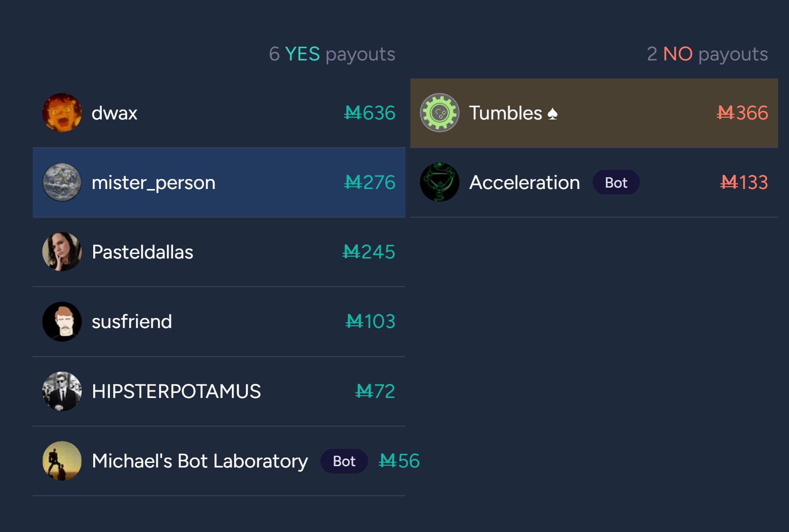Viewport: 789px width, 532px height.
Task: Open Acceleration's dark green avatar
Action: pyautogui.click(x=439, y=182)
